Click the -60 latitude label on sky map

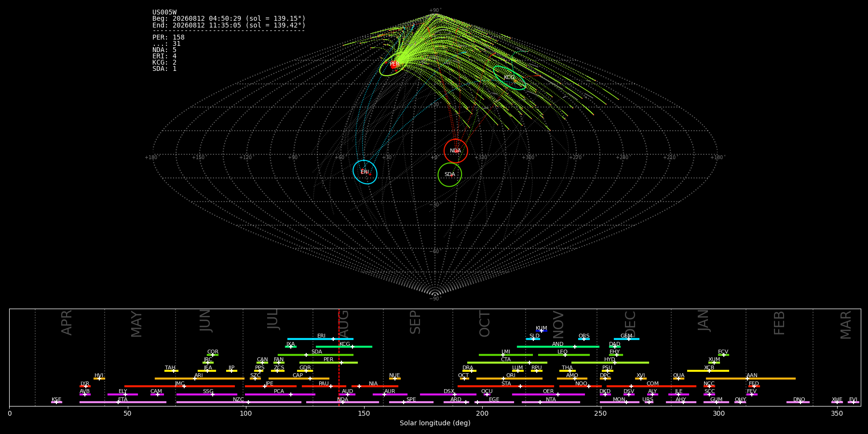(x=434, y=251)
